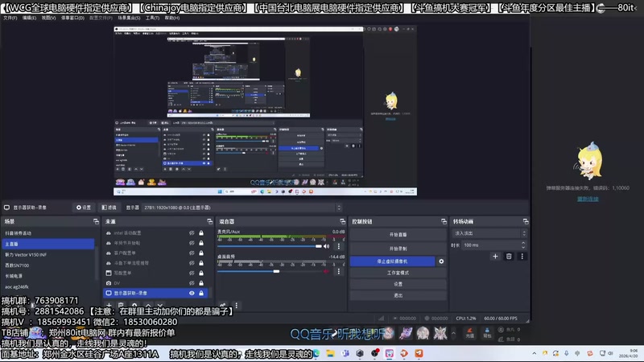Open the 文件(F) menu

click(10, 18)
